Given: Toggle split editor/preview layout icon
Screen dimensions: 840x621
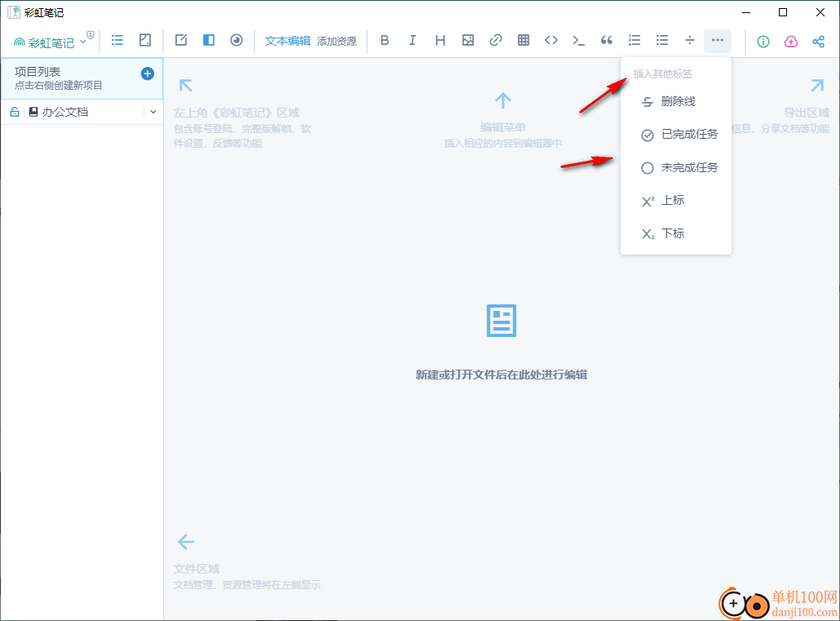Looking at the screenshot, I should (209, 40).
